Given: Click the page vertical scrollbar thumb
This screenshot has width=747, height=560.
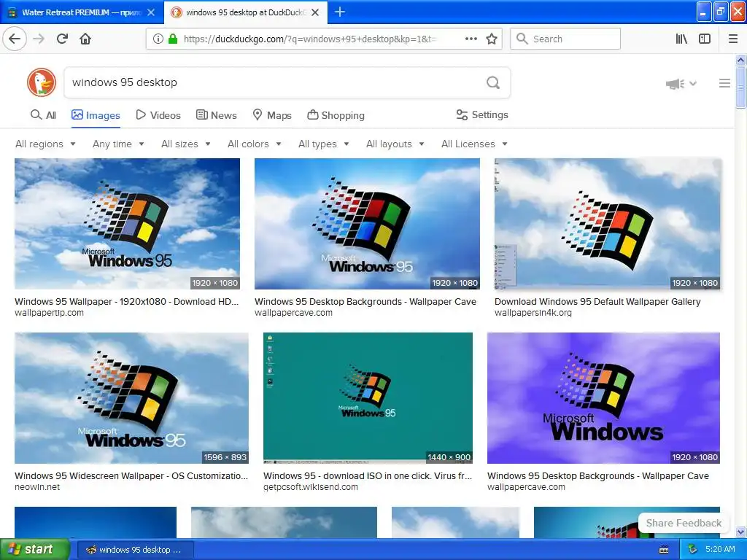Looking at the screenshot, I should pyautogui.click(x=740, y=87).
